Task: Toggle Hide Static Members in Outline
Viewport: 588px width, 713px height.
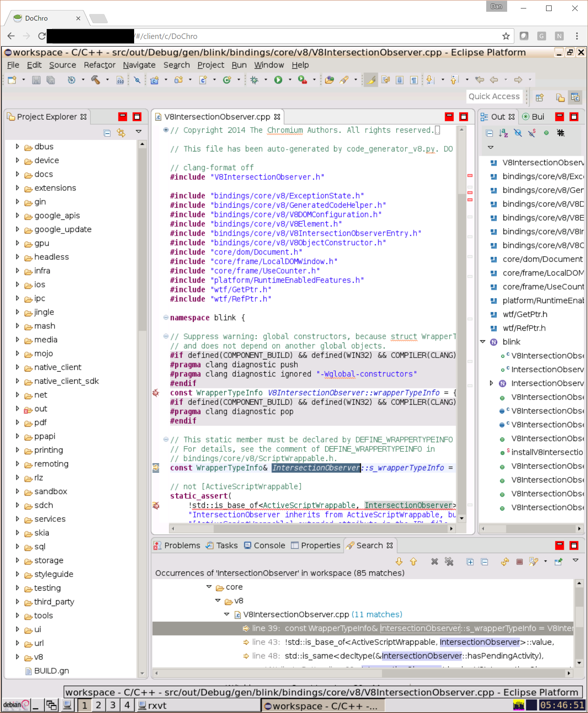Action: click(x=532, y=133)
